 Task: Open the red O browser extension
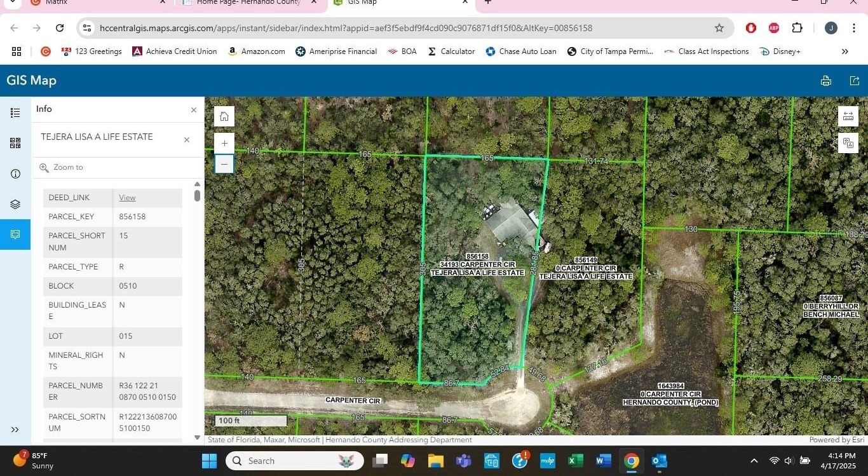pyautogui.click(x=751, y=28)
